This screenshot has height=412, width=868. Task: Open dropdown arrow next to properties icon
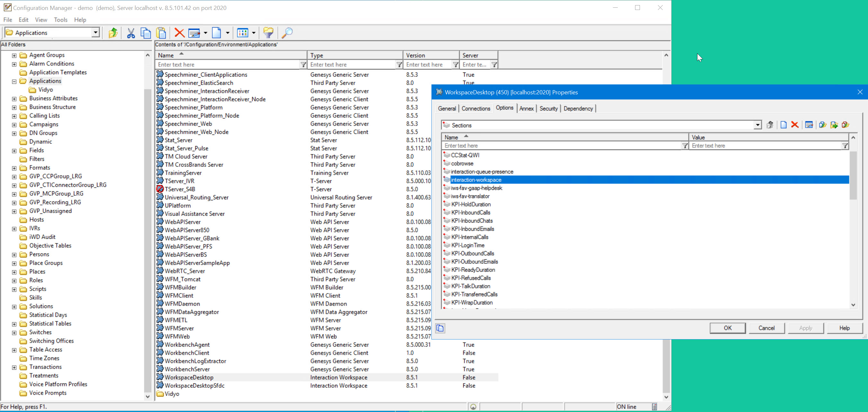click(x=205, y=33)
